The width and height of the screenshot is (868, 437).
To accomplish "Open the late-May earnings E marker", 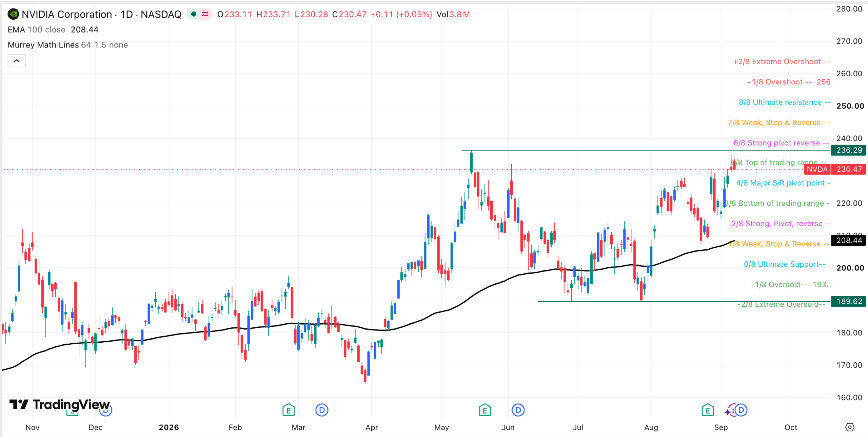I will [x=485, y=410].
